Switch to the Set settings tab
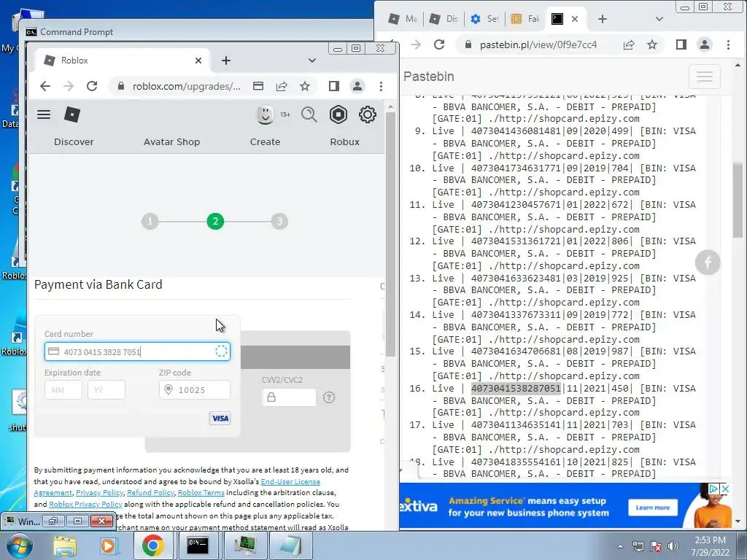The width and height of the screenshot is (747, 560). [484, 19]
